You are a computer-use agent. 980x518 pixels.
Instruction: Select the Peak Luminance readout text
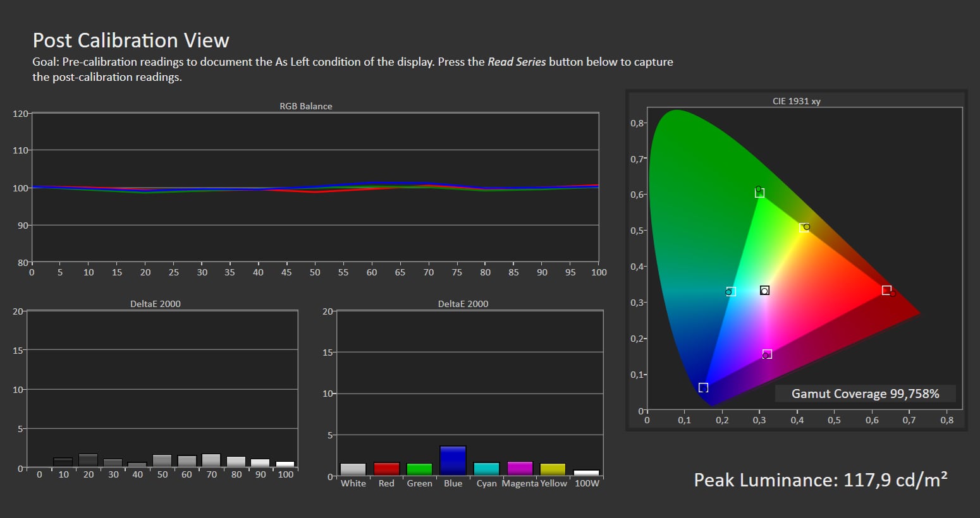[820, 480]
